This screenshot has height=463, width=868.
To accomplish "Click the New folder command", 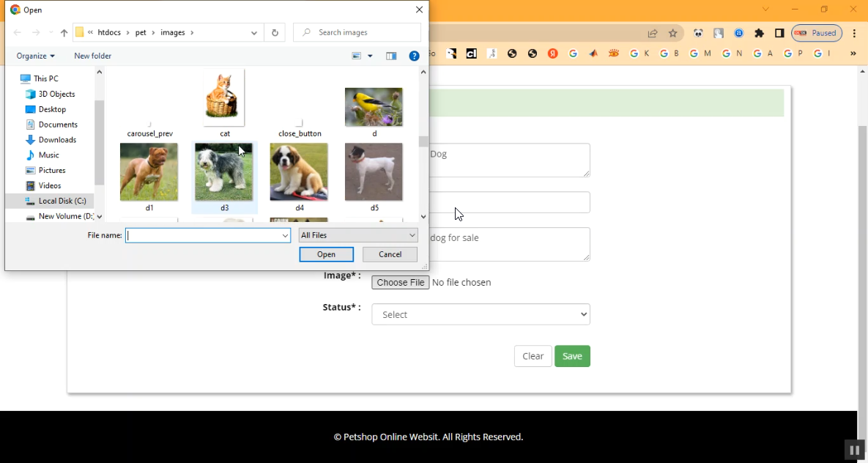I will [92, 56].
